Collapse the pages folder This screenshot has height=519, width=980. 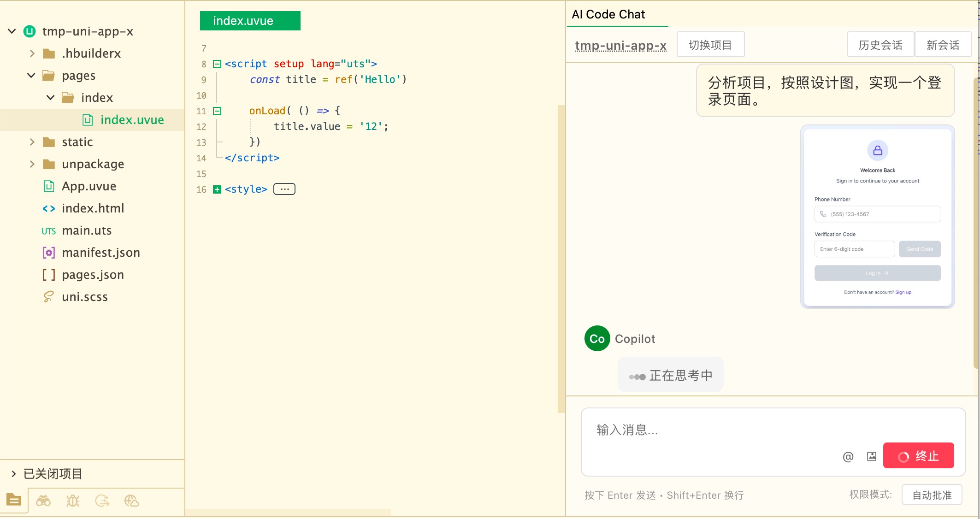point(31,76)
